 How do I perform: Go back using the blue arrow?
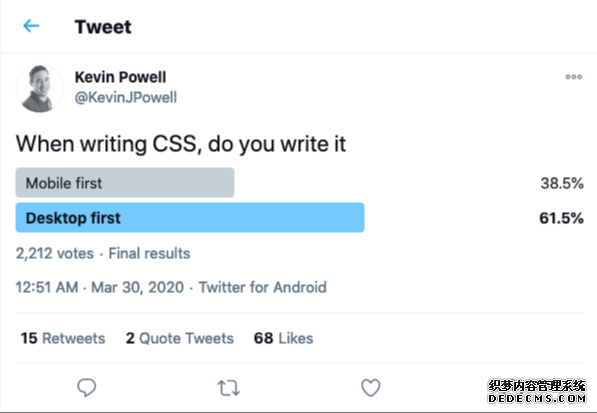pos(31,26)
